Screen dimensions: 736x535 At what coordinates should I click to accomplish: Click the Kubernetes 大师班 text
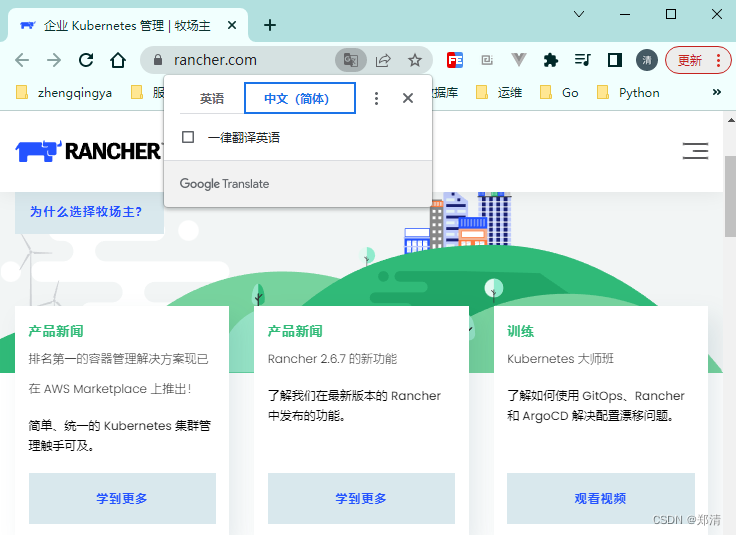[x=560, y=359]
